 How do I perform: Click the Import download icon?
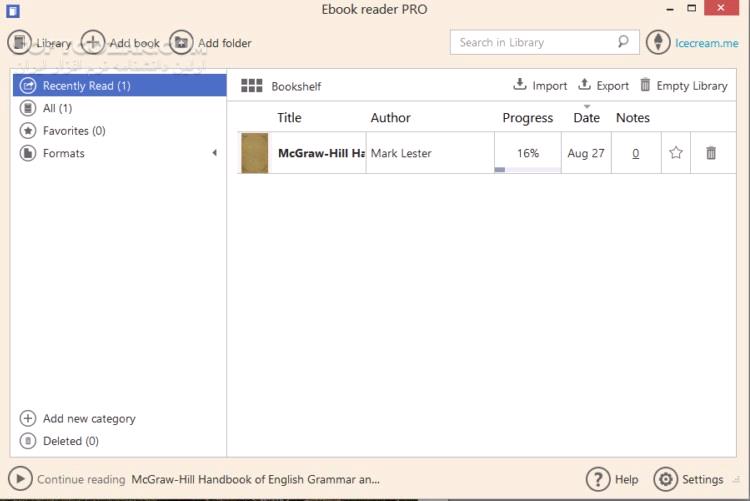point(520,84)
